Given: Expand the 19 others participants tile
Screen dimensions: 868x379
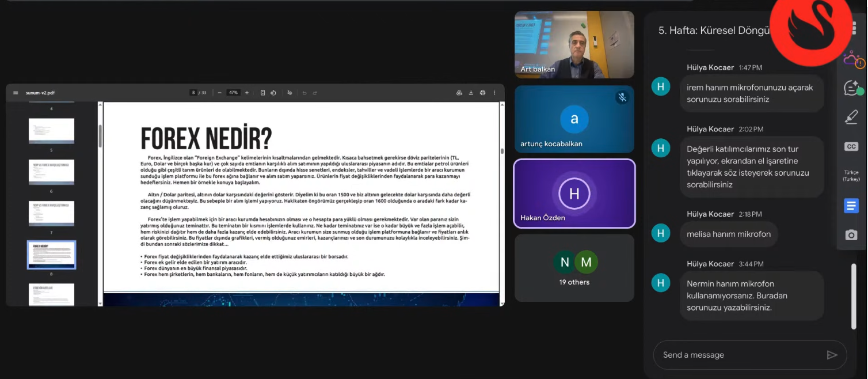Looking at the screenshot, I should point(574,268).
